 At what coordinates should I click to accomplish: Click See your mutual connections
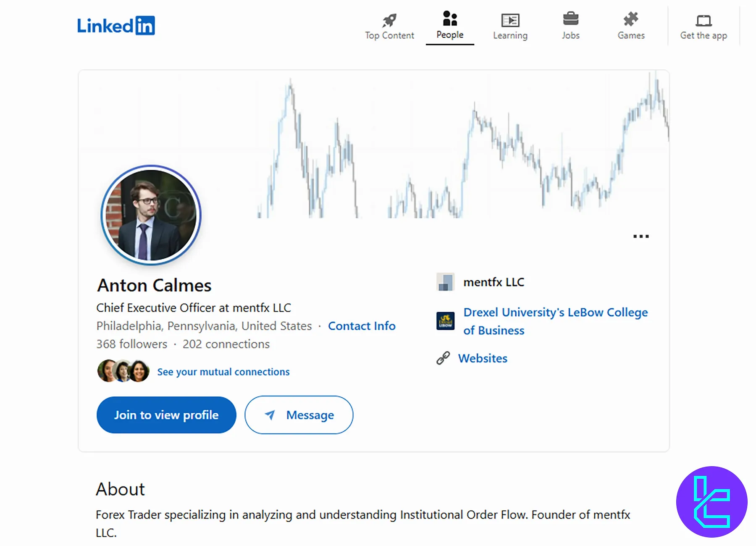223,371
